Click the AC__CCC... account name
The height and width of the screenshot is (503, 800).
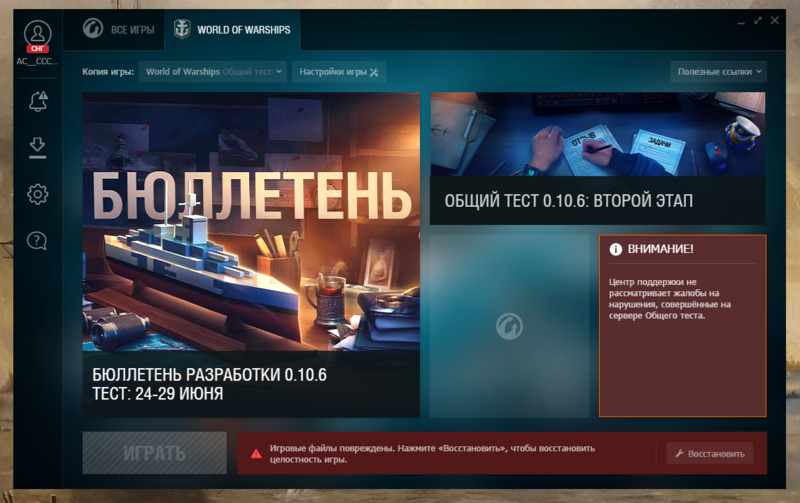37,61
